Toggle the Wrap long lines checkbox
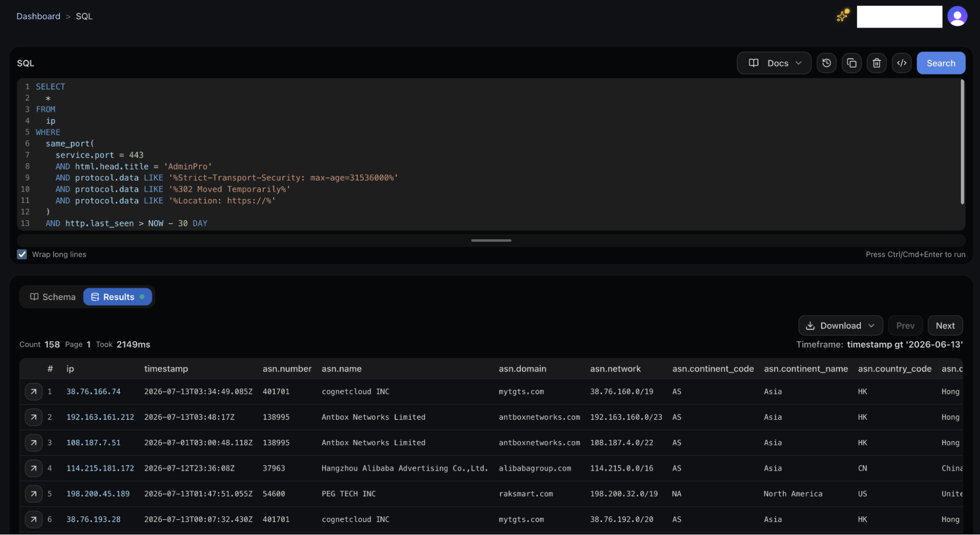Screen dimensions: 980x535 pos(22,255)
